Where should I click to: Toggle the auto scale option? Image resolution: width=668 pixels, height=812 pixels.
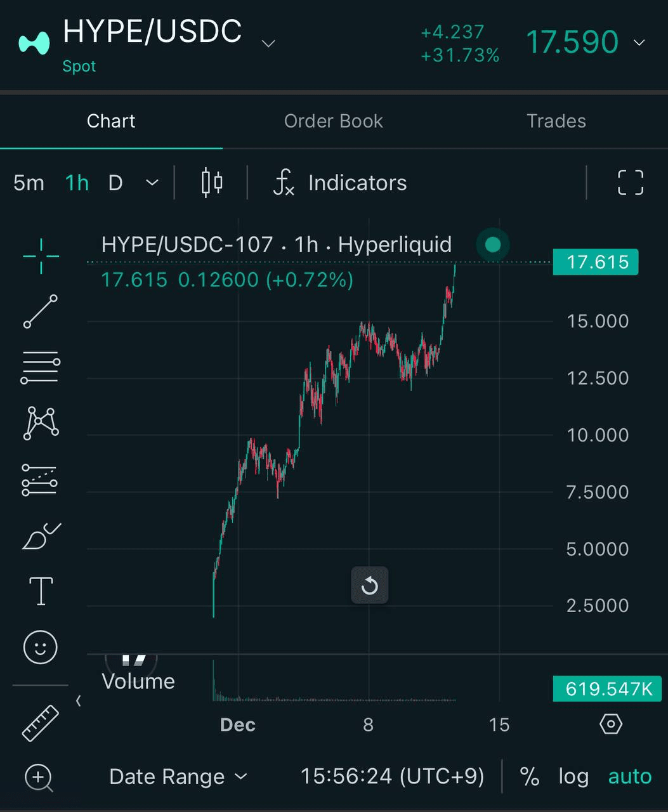tap(629, 776)
